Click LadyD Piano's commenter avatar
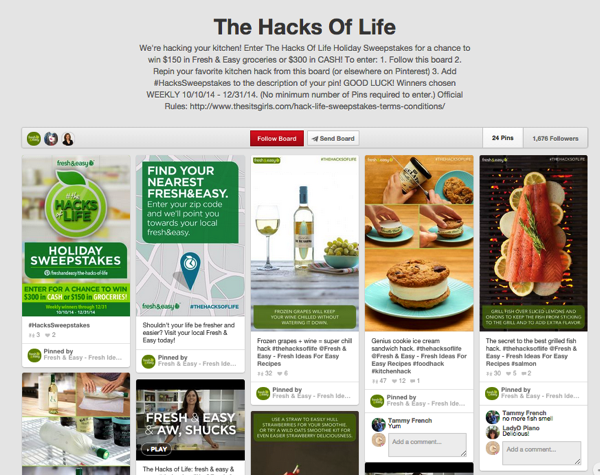 (492, 432)
